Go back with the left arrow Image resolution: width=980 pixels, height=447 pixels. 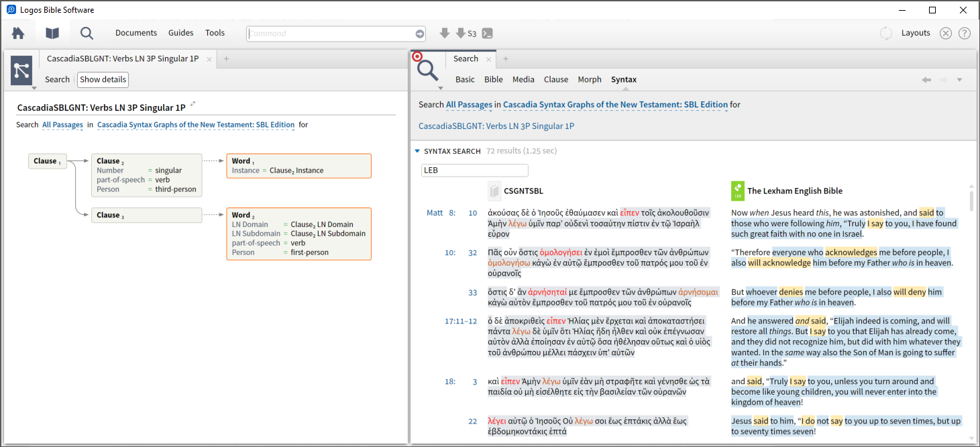click(926, 80)
